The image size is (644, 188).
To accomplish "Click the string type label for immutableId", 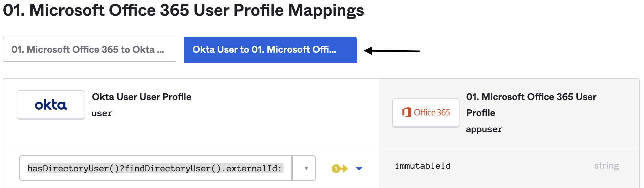I will 606,166.
